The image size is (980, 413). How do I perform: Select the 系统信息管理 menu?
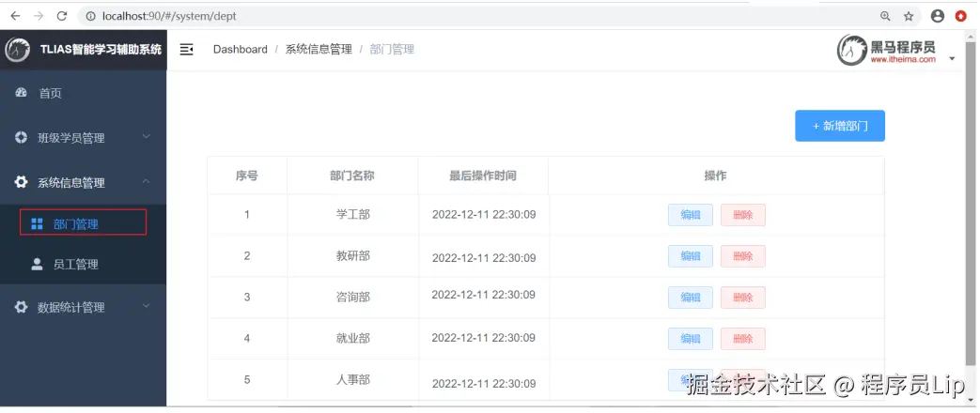point(83,182)
